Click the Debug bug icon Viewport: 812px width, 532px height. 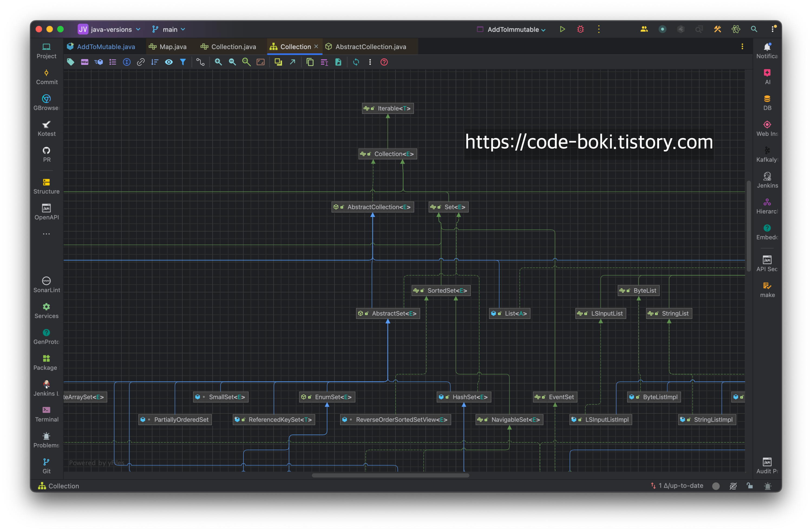pyautogui.click(x=580, y=29)
